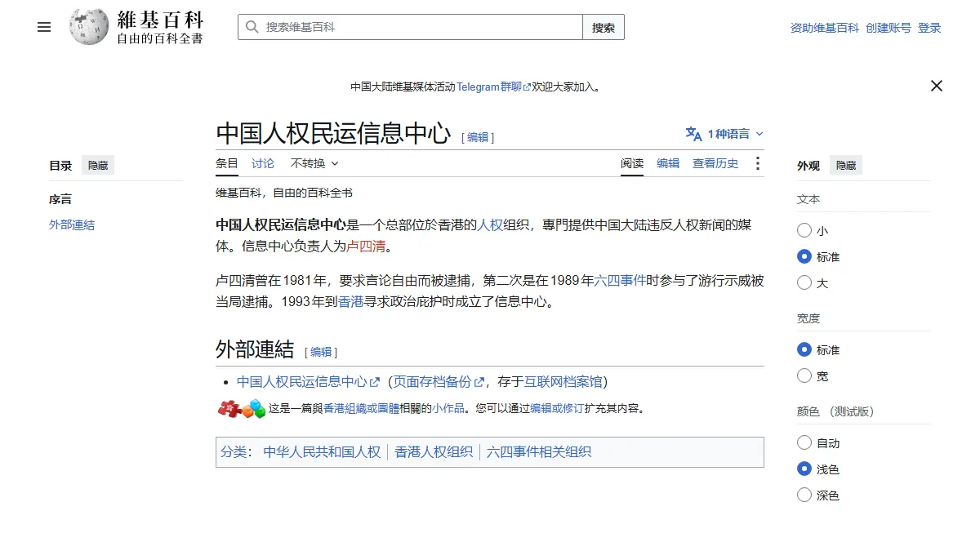Open the 六四事件相关组织 category
The width and height of the screenshot is (980, 551).
click(539, 452)
